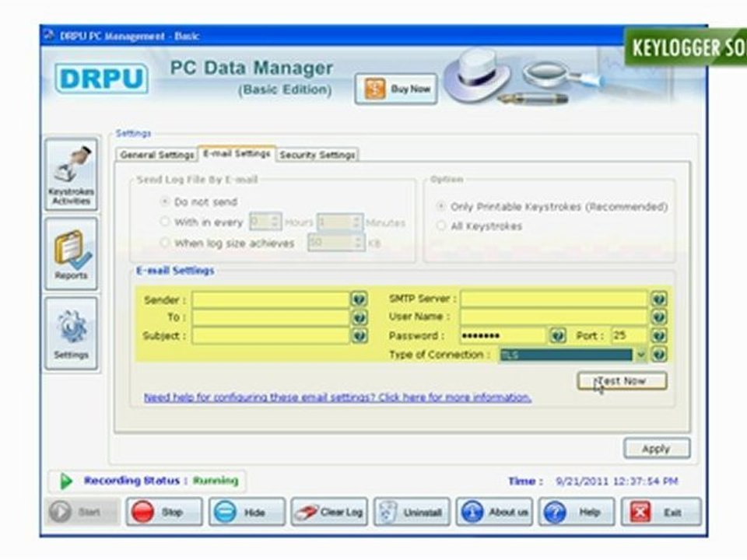The image size is (747, 560).
Task: Open the Settings sidebar icon
Action: click(x=71, y=334)
